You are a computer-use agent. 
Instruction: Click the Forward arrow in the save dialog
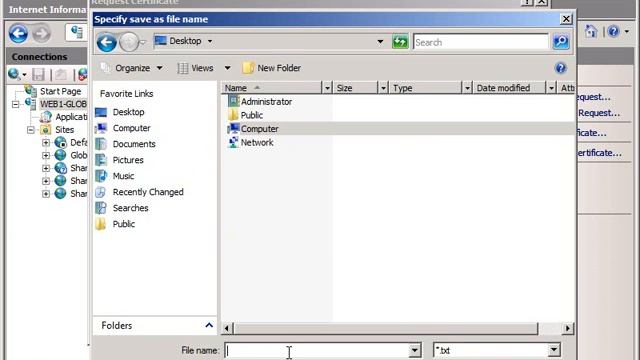[129, 42]
